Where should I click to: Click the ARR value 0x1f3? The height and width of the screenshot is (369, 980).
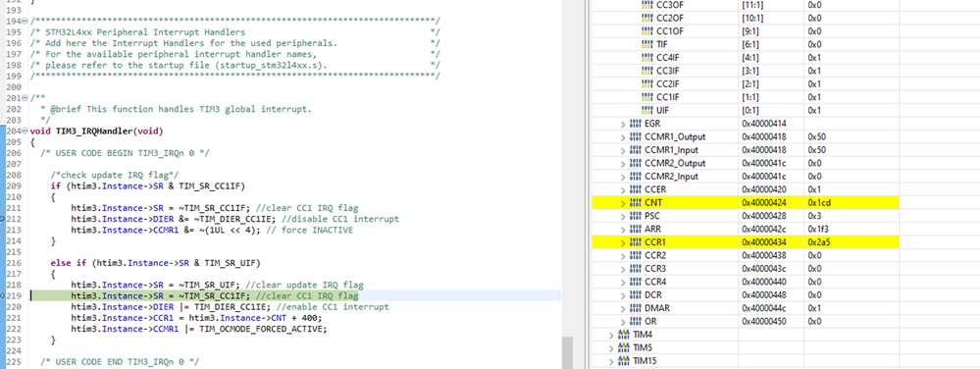click(x=818, y=229)
